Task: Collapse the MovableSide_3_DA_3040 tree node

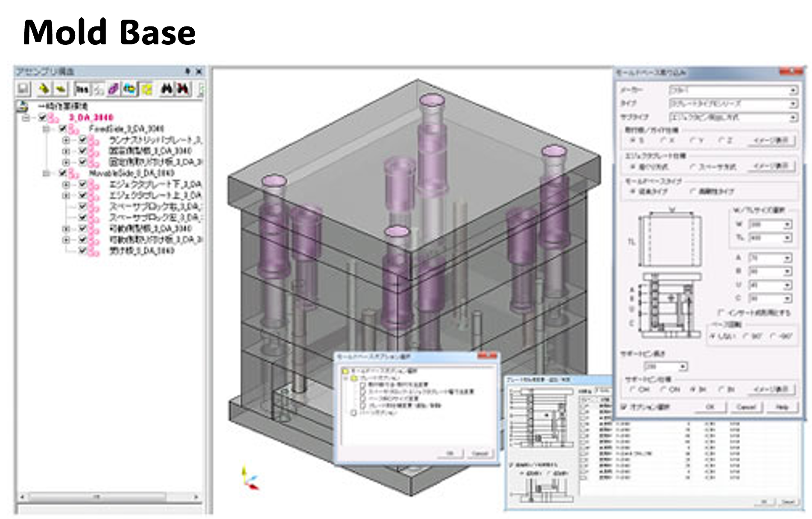Action: pyautogui.click(x=46, y=173)
